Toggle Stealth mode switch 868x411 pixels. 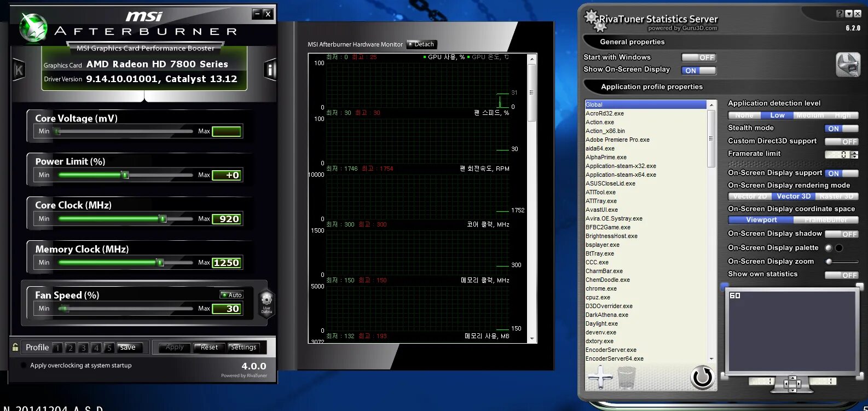(841, 129)
